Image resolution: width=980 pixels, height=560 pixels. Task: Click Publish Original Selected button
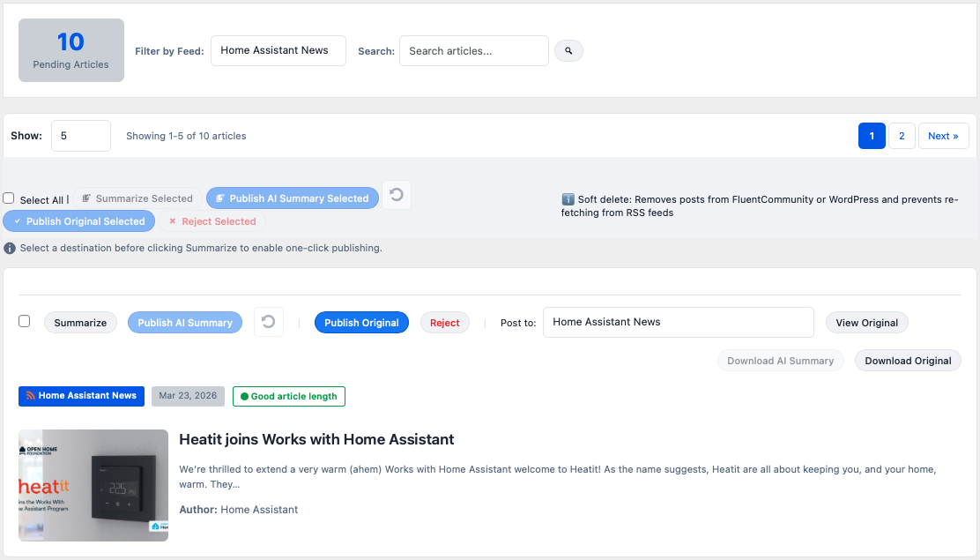78,221
